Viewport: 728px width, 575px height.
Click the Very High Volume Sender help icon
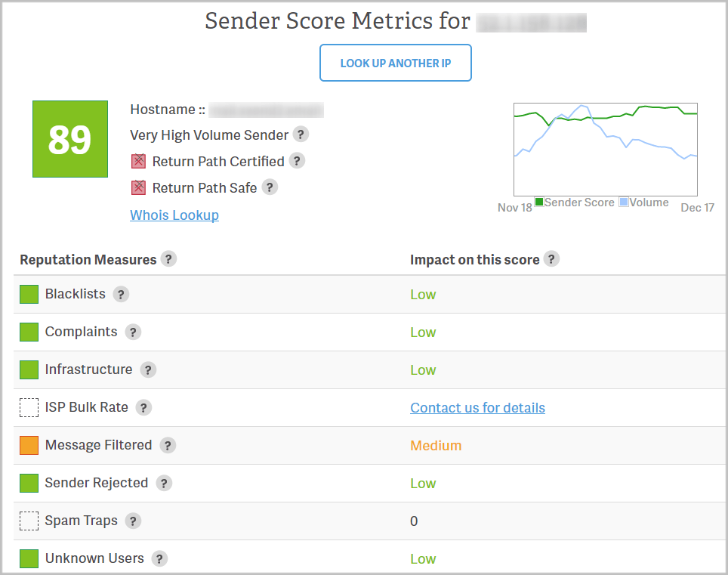(301, 135)
